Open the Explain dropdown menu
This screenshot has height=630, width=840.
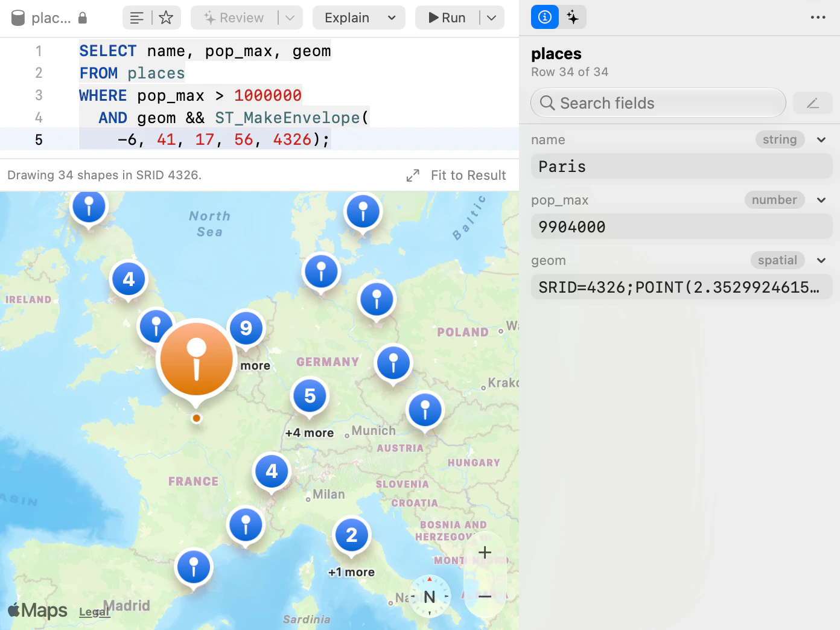tap(359, 18)
